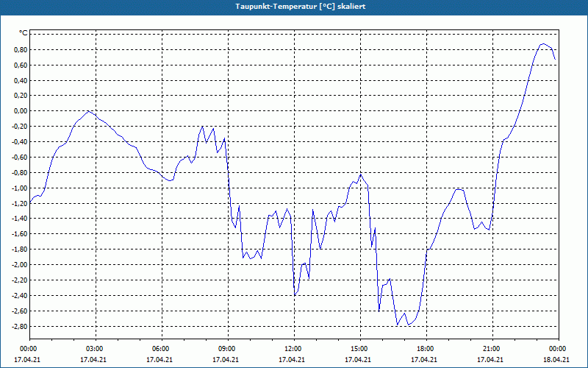Choose the -0,60 y-axis label
Image resolution: width=588 pixels, height=368 pixels.
point(20,158)
